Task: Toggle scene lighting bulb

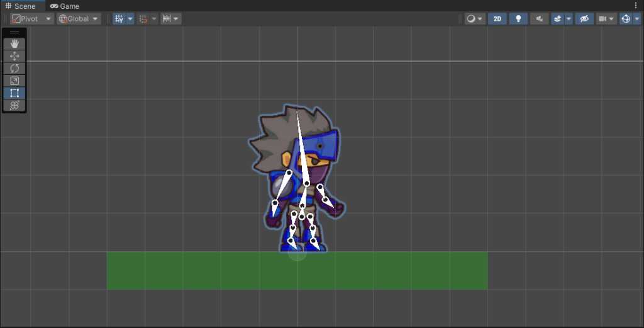Action: point(518,19)
